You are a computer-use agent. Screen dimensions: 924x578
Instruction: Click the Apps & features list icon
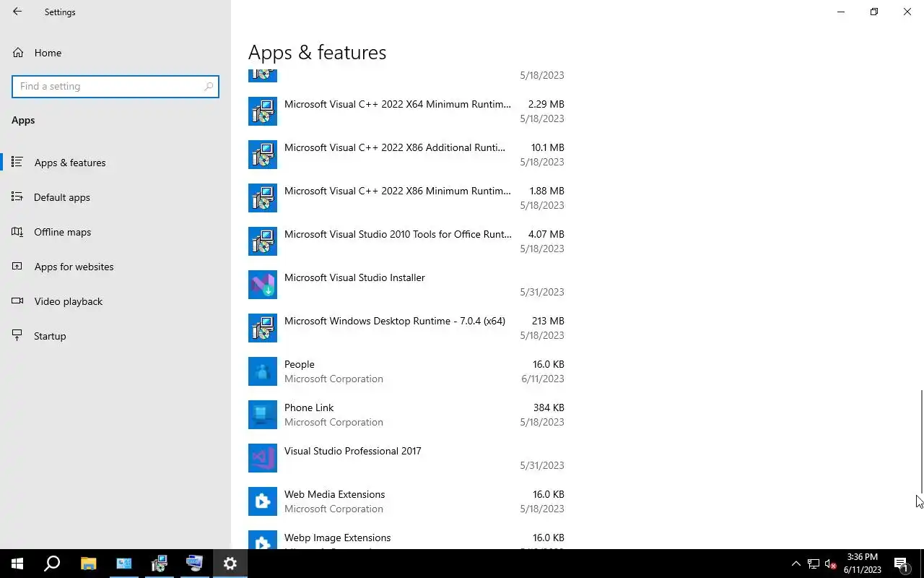coord(17,162)
